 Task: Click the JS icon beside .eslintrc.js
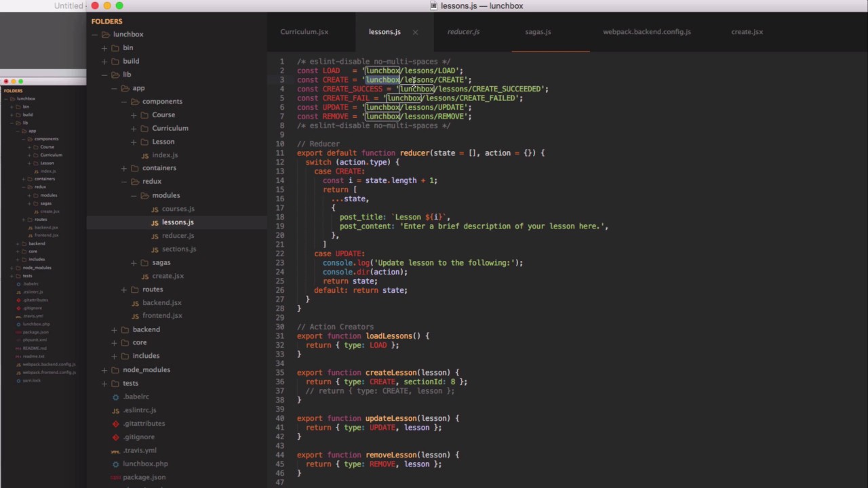pos(115,410)
